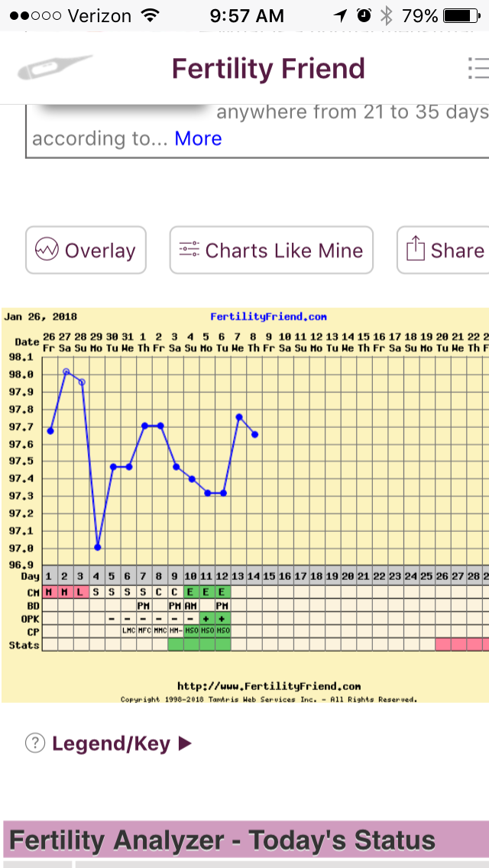Tap the highest temperature point on day 2
This screenshot has height=868, width=489.
pos(66,371)
